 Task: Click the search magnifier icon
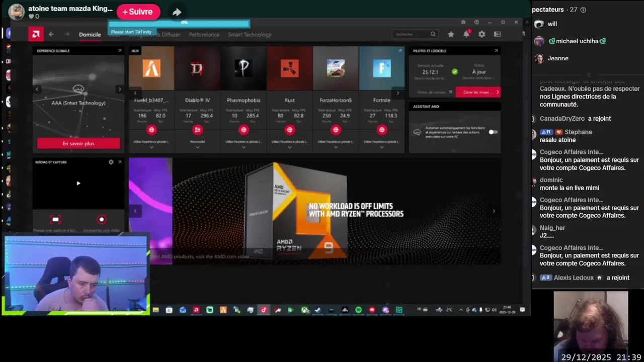coord(433,34)
